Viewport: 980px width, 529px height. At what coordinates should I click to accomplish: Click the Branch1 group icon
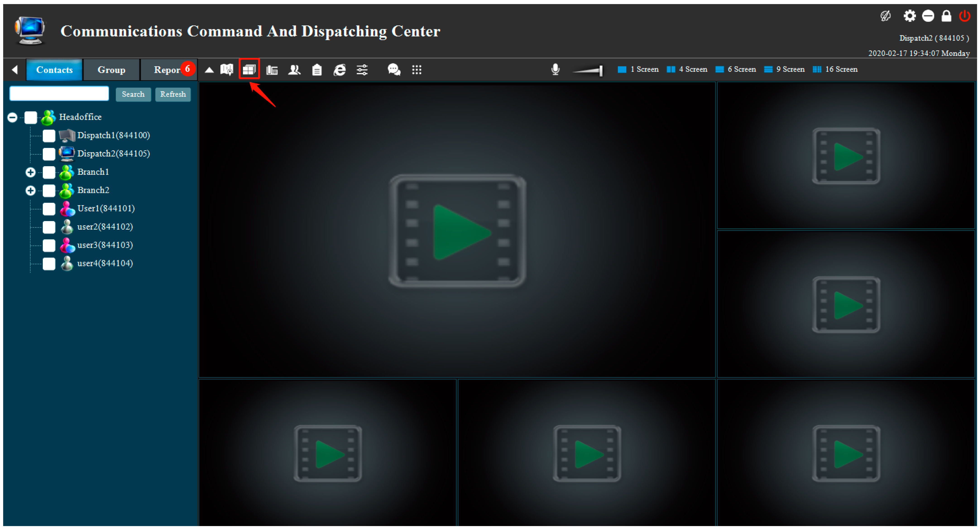67,172
